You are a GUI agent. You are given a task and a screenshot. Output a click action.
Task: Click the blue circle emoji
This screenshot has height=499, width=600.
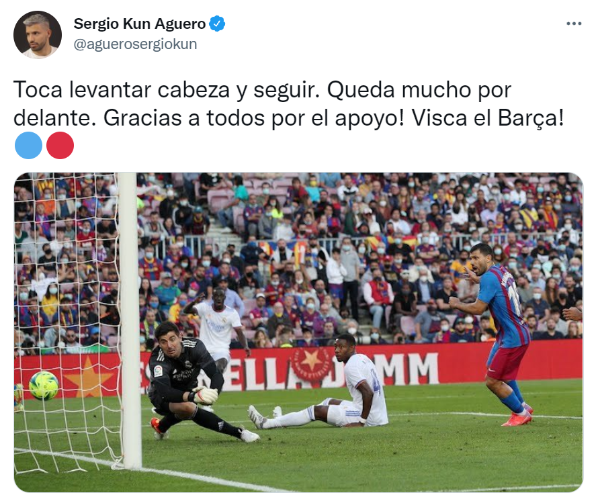point(28,145)
